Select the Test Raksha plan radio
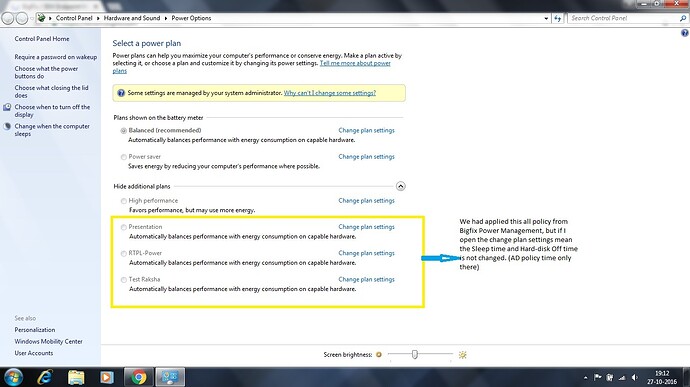This screenshot has width=690, height=387. pos(124,280)
